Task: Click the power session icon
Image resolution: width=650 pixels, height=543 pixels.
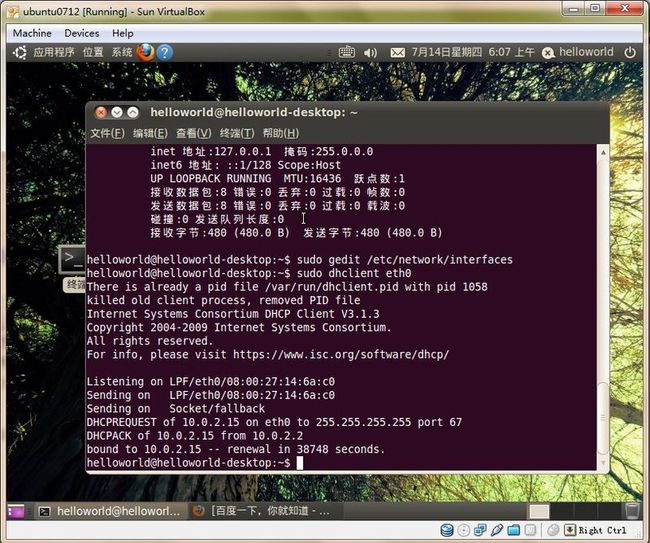Action: [x=630, y=53]
